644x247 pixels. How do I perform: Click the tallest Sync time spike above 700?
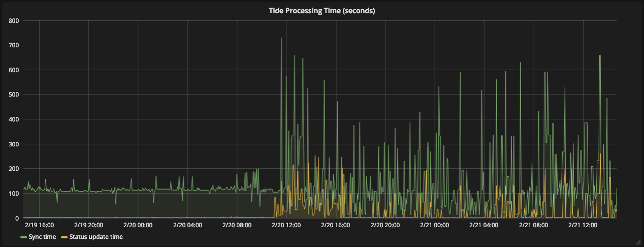click(281, 39)
